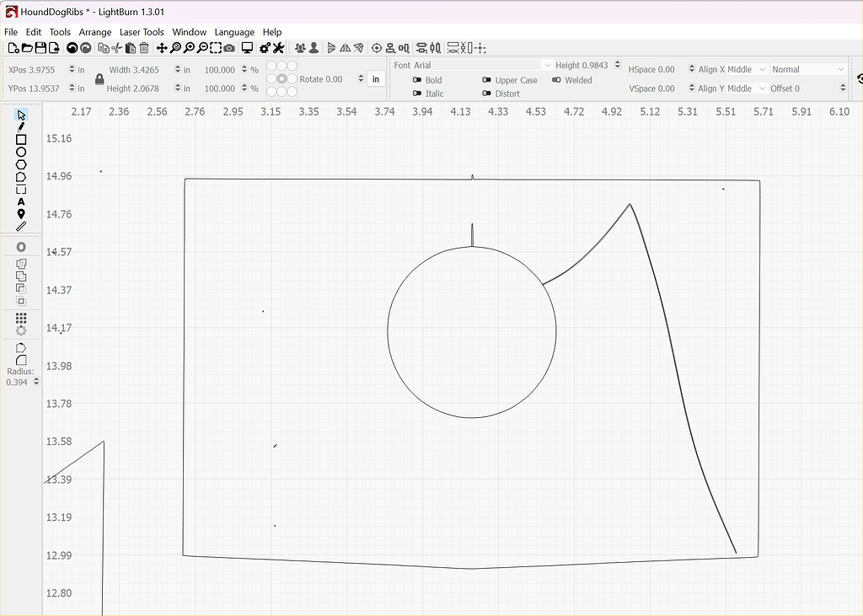This screenshot has width=863, height=616.
Task: Toggle the Bold text switch
Action: [417, 80]
